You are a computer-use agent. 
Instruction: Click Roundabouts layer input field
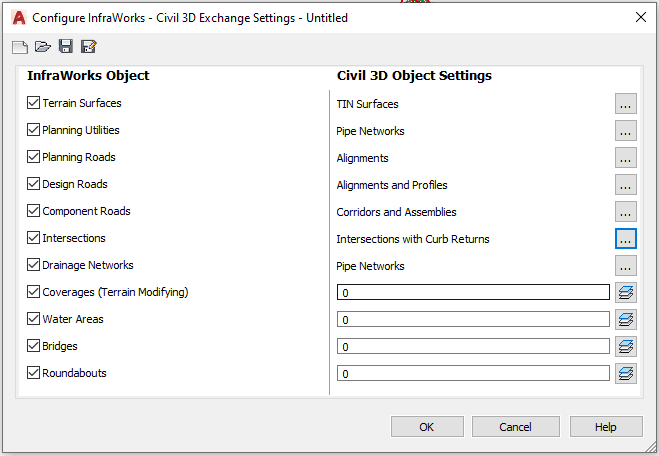pyautogui.click(x=473, y=373)
